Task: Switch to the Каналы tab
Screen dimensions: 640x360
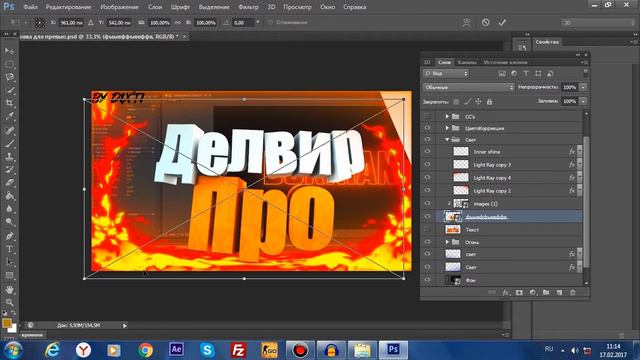Action: [467, 62]
